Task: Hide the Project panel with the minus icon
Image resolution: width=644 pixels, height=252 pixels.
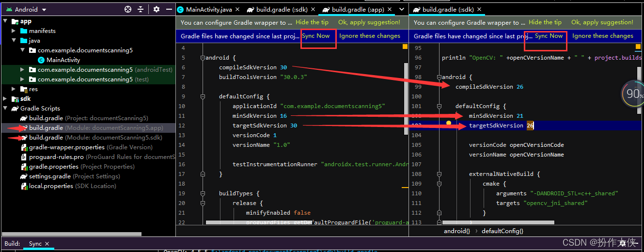Action: pos(169,9)
